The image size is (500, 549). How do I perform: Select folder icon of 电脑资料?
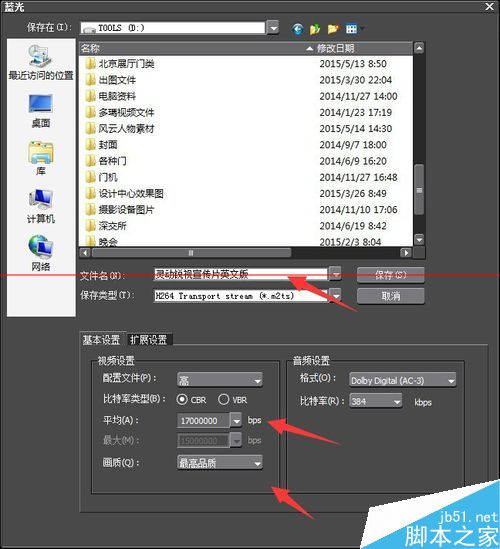coord(90,96)
